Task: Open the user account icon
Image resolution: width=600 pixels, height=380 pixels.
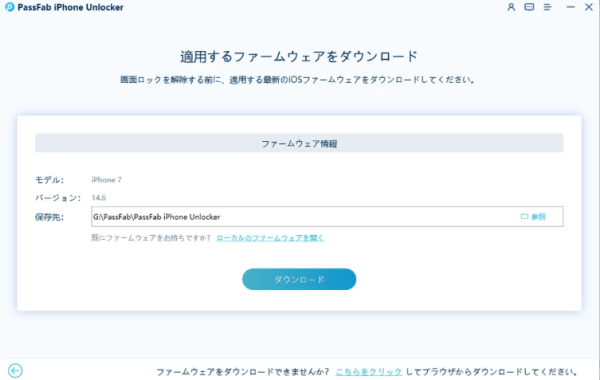Action: click(x=511, y=7)
